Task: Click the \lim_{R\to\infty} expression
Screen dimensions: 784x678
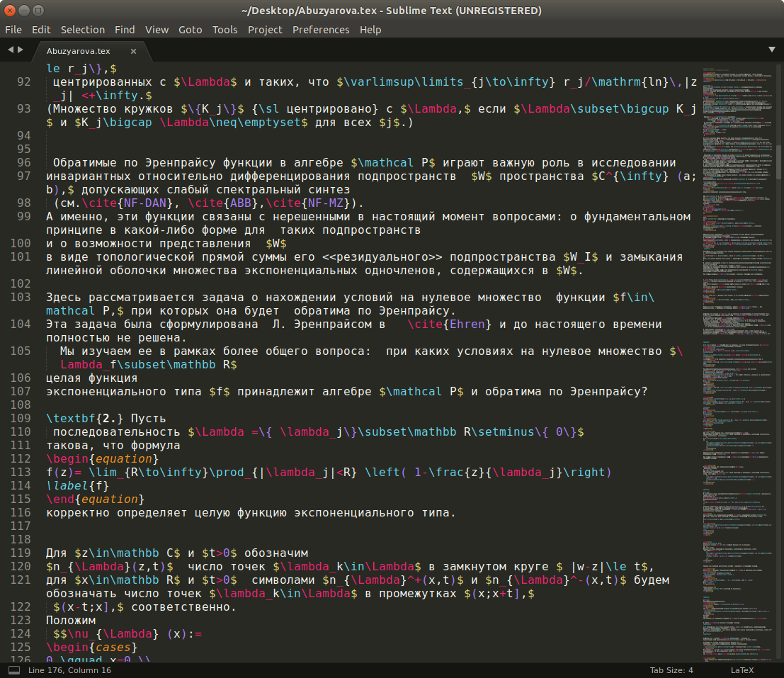Action: click(149, 472)
